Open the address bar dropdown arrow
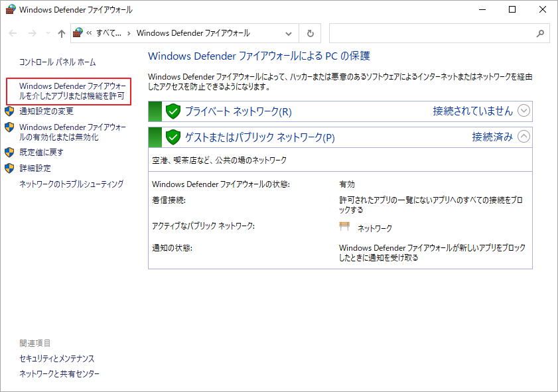Image resolution: width=558 pixels, height=392 pixels. click(x=288, y=33)
